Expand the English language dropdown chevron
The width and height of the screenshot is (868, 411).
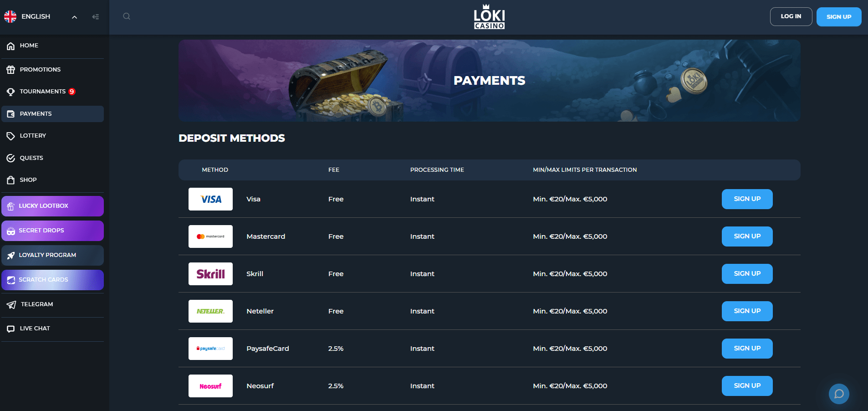point(75,17)
